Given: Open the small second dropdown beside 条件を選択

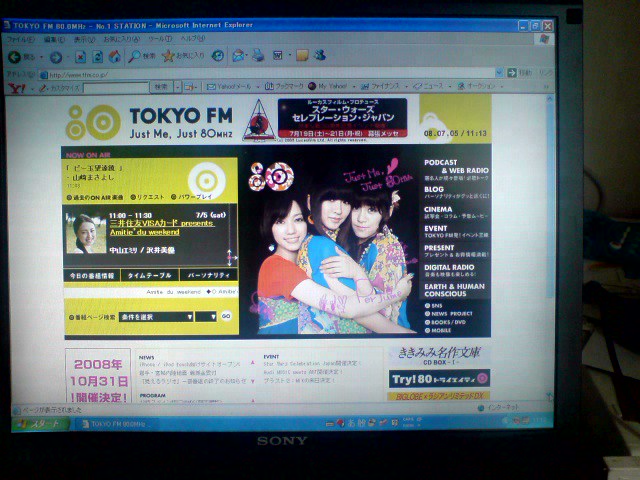Looking at the screenshot, I should click(x=206, y=317).
